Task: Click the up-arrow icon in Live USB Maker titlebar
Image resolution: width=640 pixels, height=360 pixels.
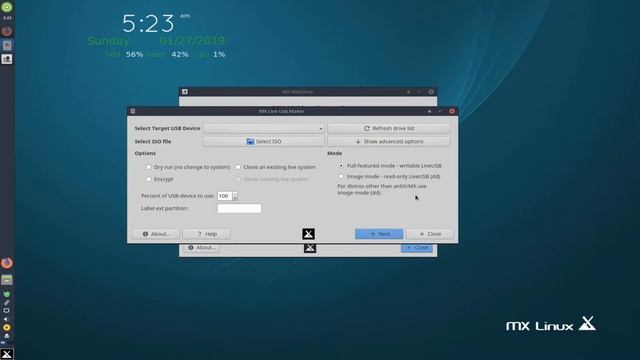Action: (x=429, y=111)
